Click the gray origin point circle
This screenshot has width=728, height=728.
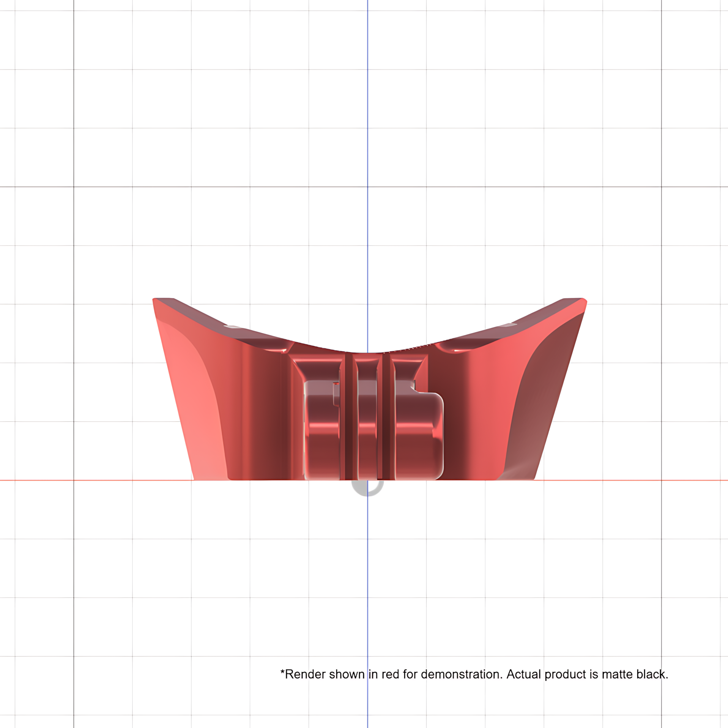(367, 488)
